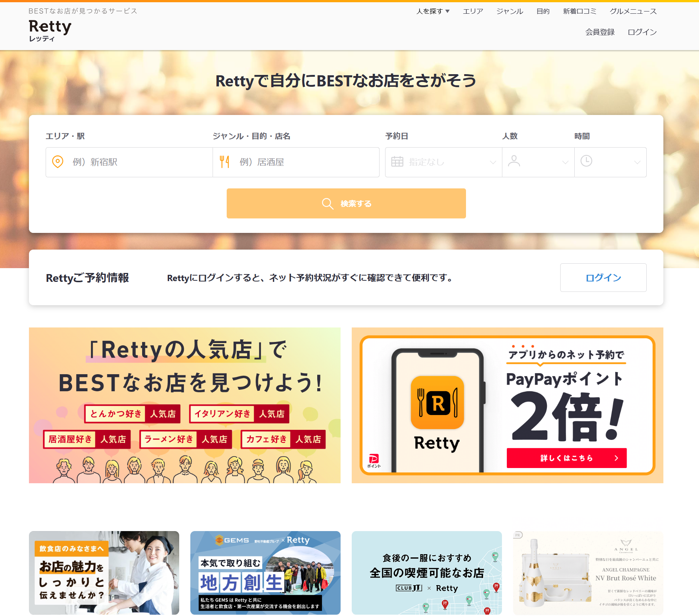
Task: Focus the ジャンル・目的・店名 input field
Action: (296, 162)
